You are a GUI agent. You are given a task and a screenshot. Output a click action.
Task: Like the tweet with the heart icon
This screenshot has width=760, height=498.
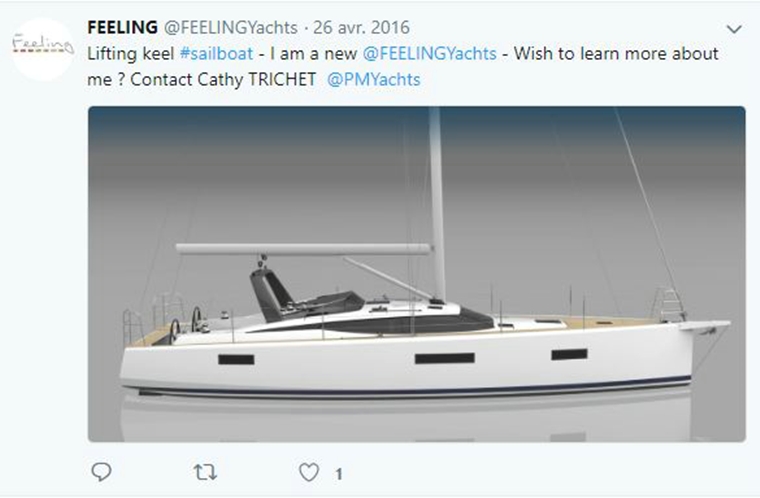[309, 472]
